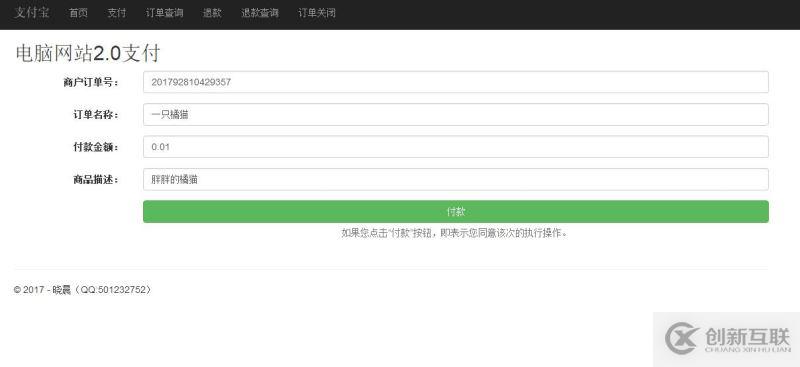Click the 订单名称 label

[x=96, y=115]
